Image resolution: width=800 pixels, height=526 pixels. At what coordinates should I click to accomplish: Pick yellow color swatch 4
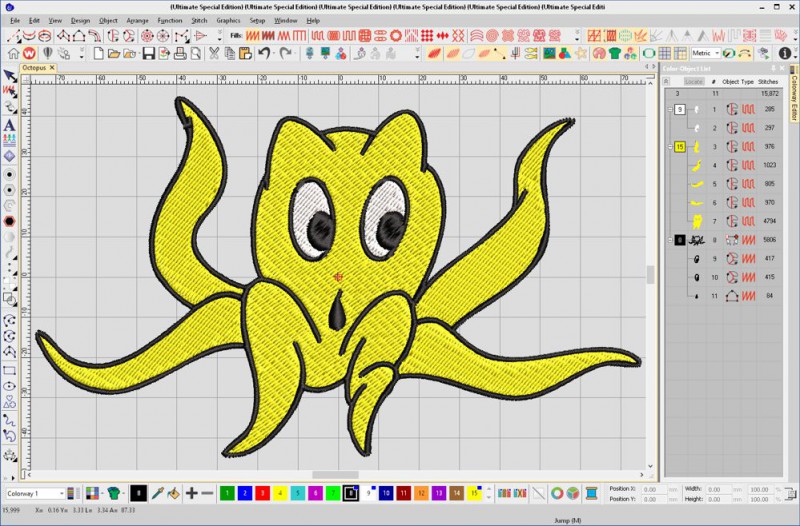click(280, 493)
